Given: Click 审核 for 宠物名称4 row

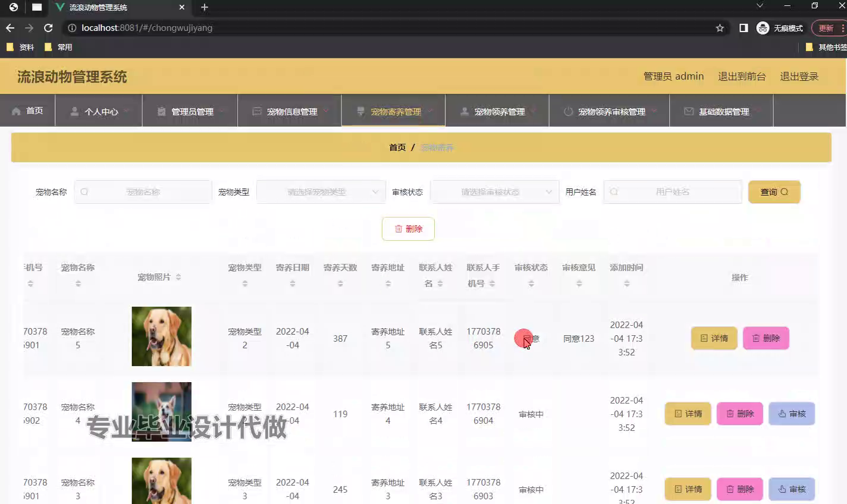Looking at the screenshot, I should click(x=792, y=414).
